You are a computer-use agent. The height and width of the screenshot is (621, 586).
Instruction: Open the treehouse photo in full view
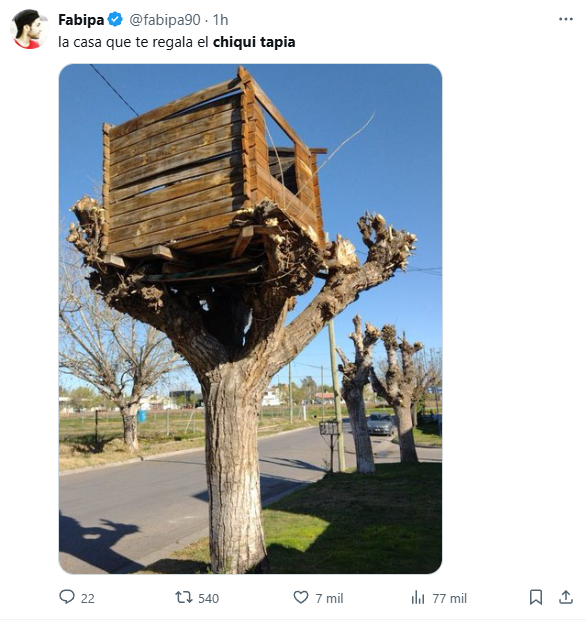point(250,319)
